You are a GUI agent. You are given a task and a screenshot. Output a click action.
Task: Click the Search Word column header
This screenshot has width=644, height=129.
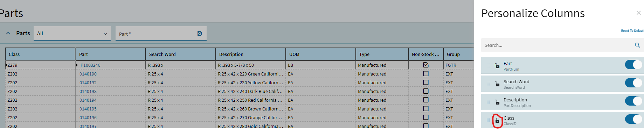tap(180, 54)
